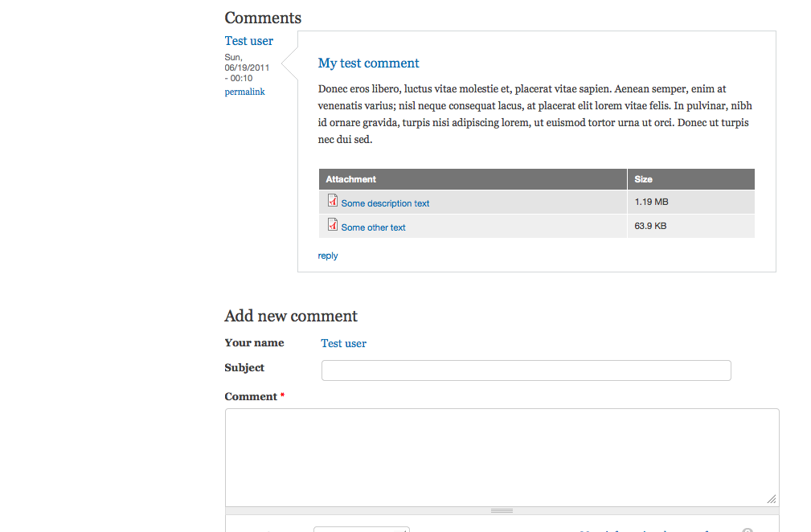Click the grippie bar below the comment box

pyautogui.click(x=502, y=510)
